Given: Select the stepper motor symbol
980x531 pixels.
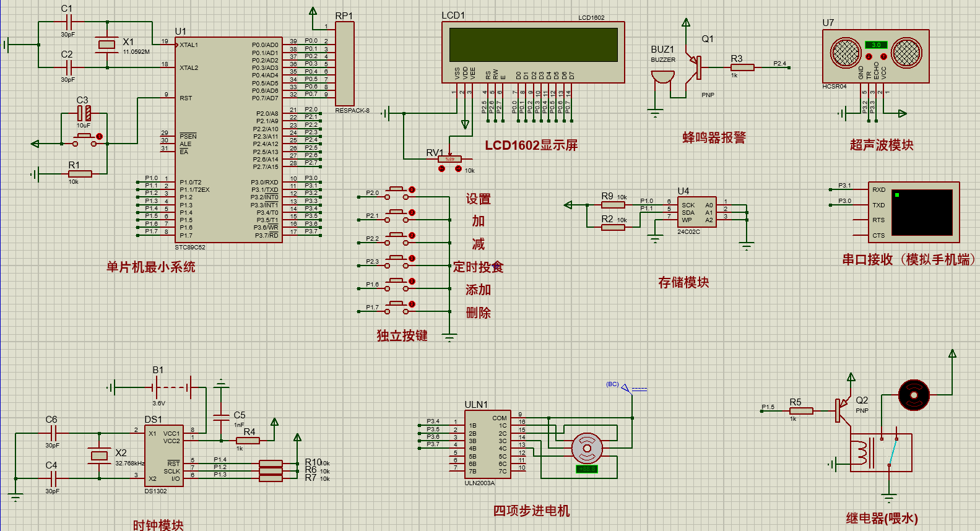Looking at the screenshot, I should [x=587, y=448].
